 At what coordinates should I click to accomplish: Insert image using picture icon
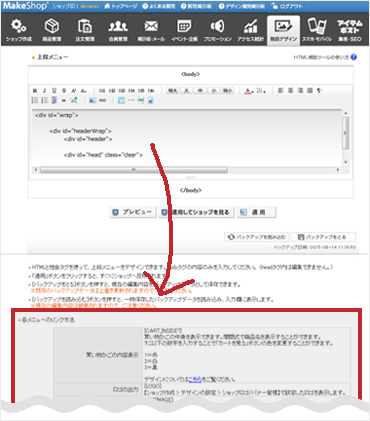click(x=93, y=100)
